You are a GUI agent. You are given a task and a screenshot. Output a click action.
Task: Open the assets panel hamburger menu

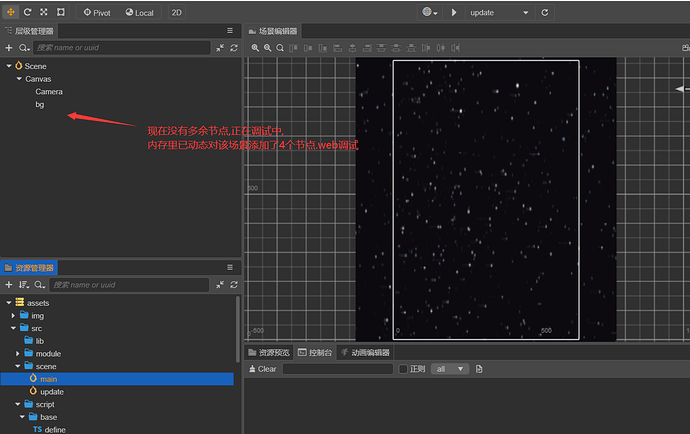230,268
